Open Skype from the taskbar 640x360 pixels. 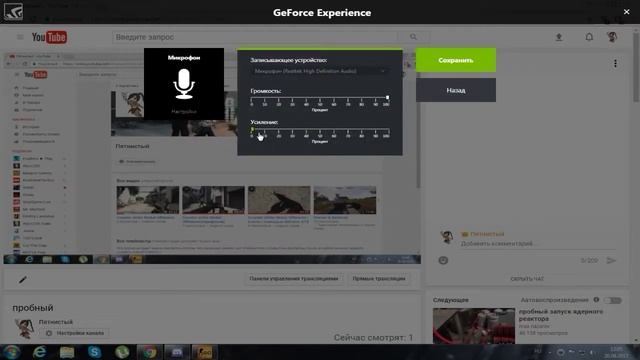(x=94, y=352)
